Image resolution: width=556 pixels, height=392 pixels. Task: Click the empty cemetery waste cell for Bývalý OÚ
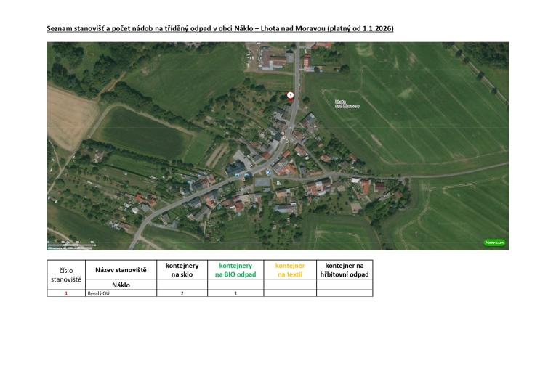click(x=345, y=293)
